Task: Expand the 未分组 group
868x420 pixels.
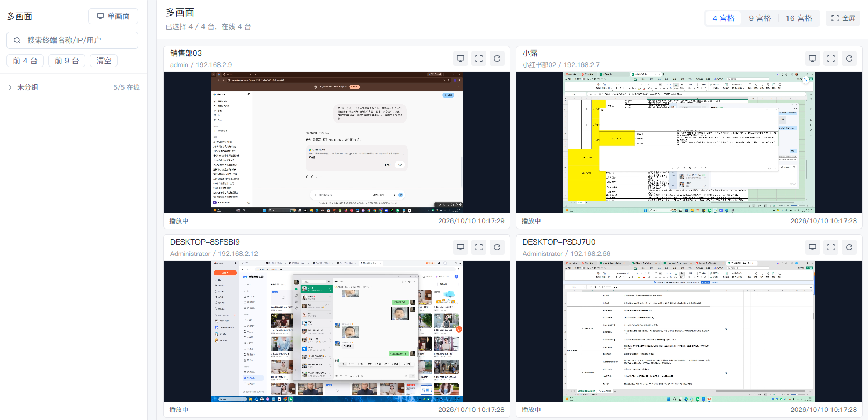Action: 10,87
